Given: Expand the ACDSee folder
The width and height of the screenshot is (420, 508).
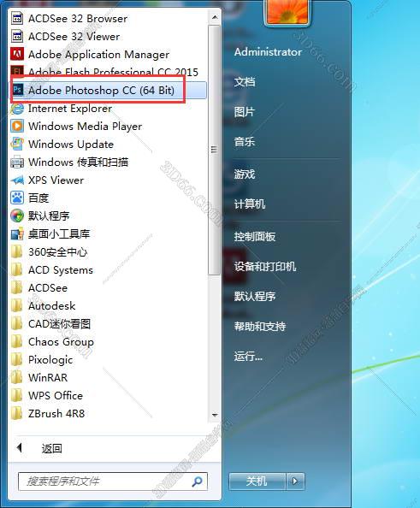Looking at the screenshot, I should coord(39,287).
